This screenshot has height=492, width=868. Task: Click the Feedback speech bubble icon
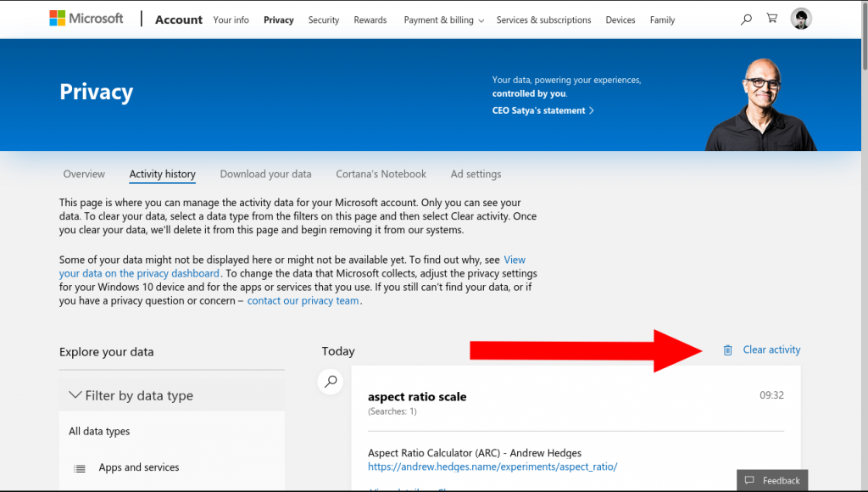point(751,480)
